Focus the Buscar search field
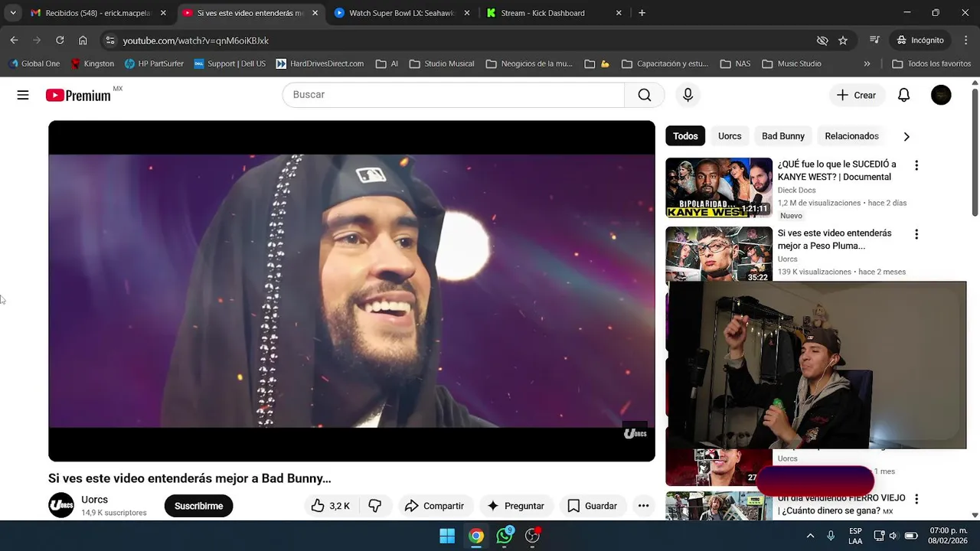The height and width of the screenshot is (551, 980). pos(453,95)
